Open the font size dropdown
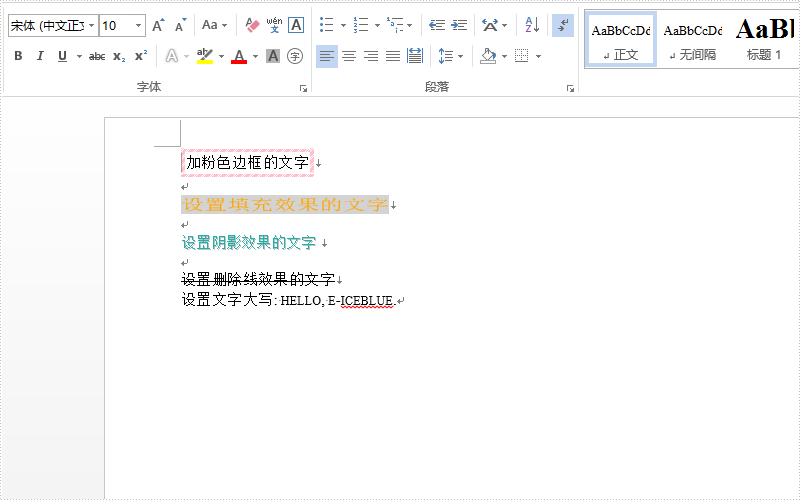This screenshot has width=800, height=500. coord(138,25)
